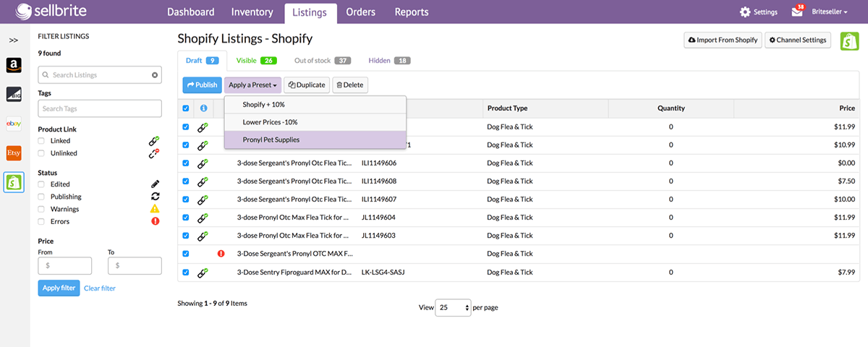Switch to the Hidden listings tab

[389, 61]
